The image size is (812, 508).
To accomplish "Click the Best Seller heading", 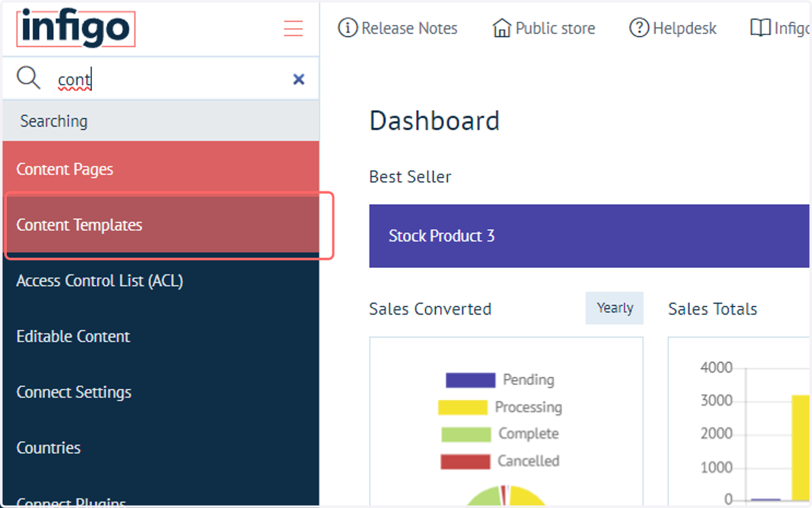I will [x=410, y=177].
